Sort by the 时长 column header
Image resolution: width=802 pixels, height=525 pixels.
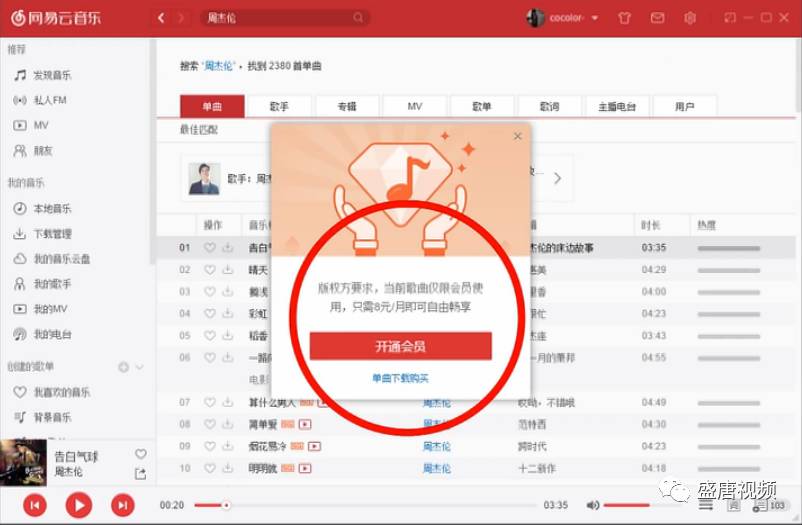651,225
